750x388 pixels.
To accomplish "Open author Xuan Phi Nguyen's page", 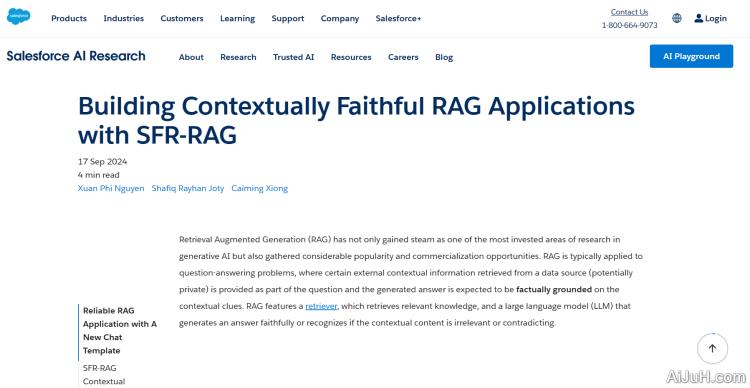I will pyautogui.click(x=111, y=188).
